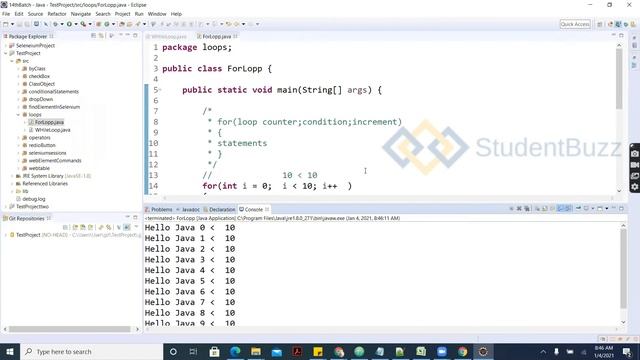Select the ClassObject package
Viewport: 640px width, 360px height.
click(42, 84)
